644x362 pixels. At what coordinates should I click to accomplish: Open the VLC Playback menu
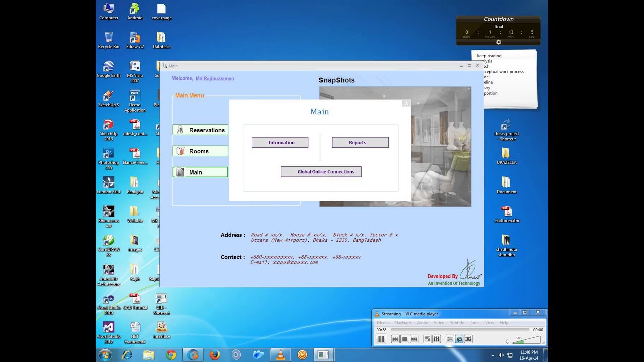[403, 323]
